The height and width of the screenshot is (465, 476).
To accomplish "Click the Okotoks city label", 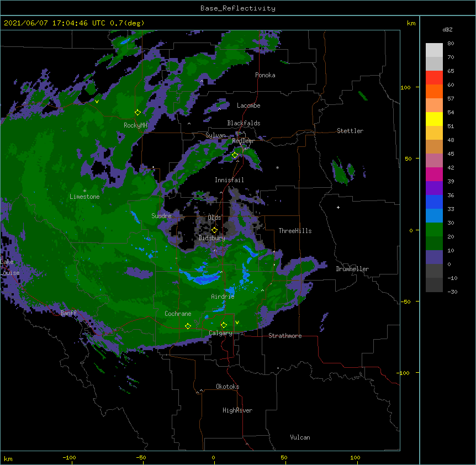I will coord(228,387).
